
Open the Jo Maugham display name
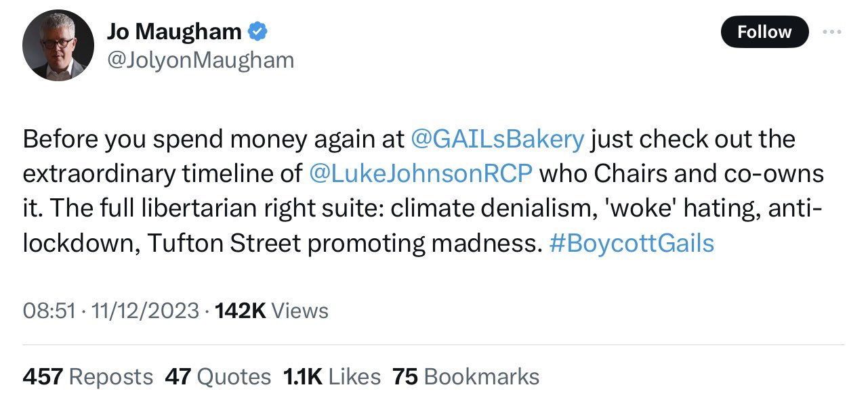173,31
